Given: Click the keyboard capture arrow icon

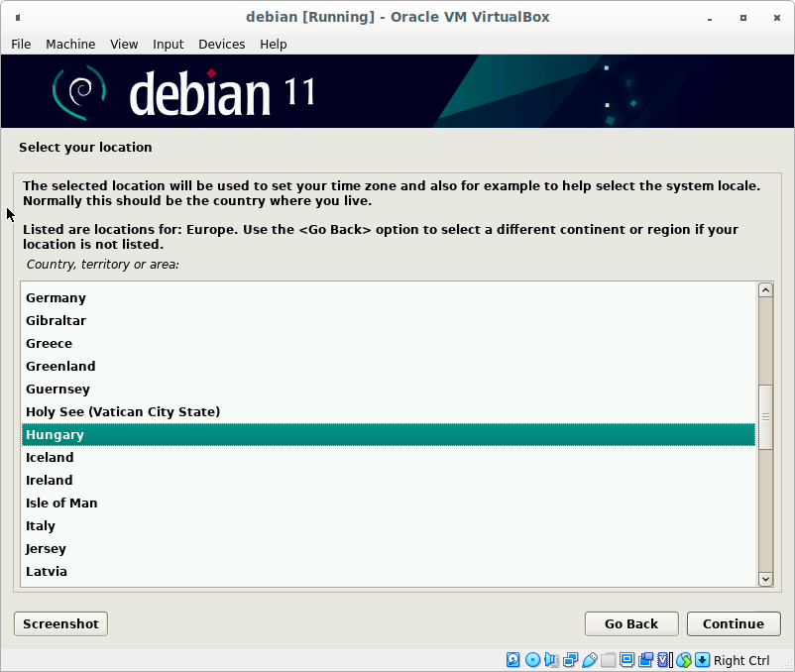Looking at the screenshot, I should pyautogui.click(x=702, y=660).
